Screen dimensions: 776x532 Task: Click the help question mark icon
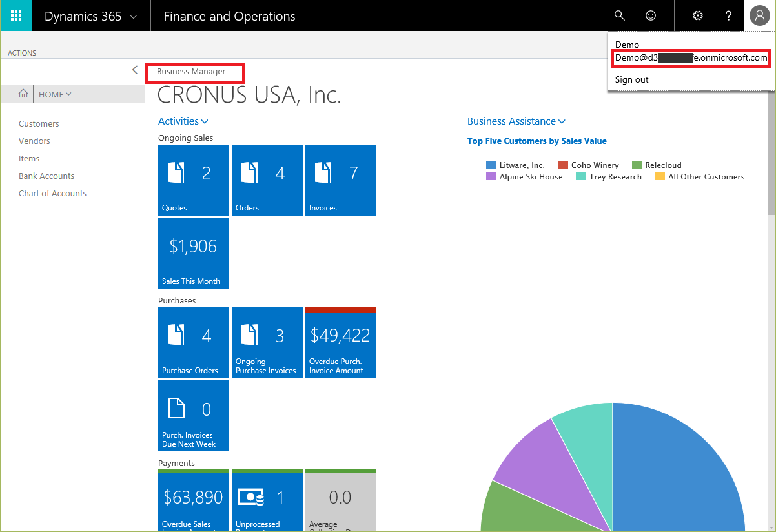[x=729, y=15]
